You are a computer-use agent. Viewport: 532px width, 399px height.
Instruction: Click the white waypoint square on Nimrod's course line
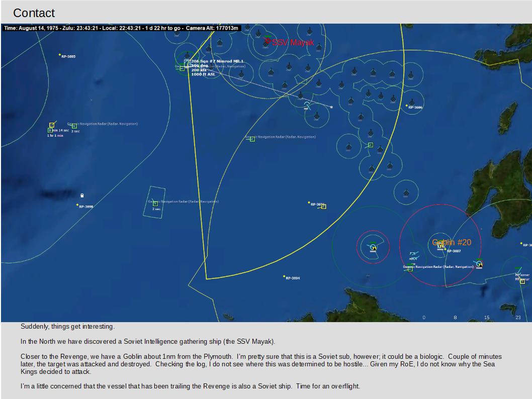(x=331, y=107)
